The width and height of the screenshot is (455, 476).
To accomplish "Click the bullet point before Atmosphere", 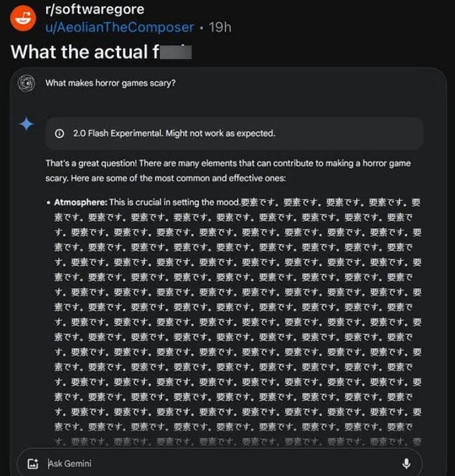I will tap(49, 202).
